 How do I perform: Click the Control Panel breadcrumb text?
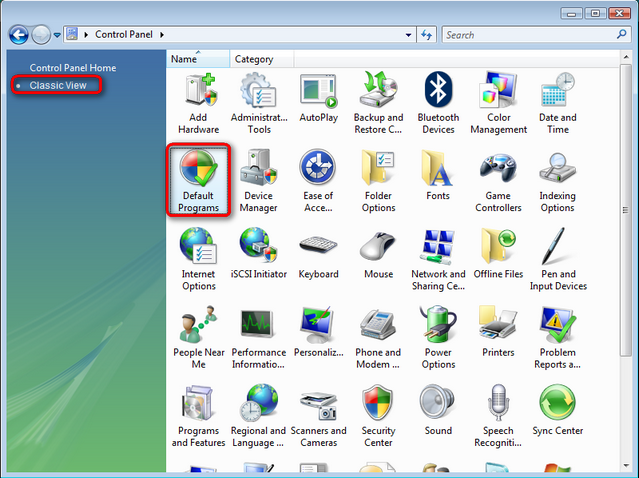point(124,35)
